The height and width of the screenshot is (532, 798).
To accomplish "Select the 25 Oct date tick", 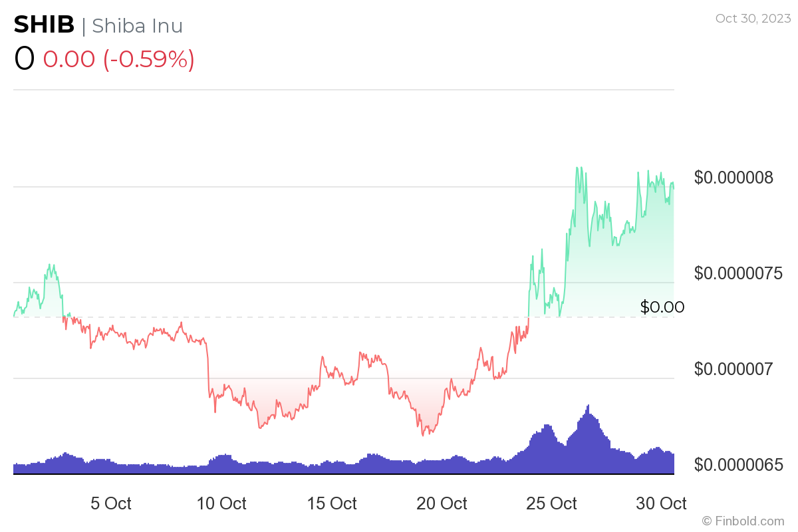I will pos(552,503).
